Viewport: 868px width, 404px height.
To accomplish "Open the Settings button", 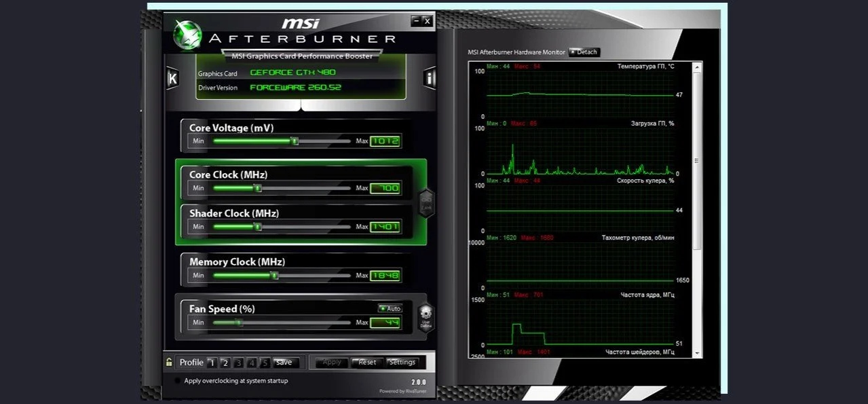I will tap(402, 363).
